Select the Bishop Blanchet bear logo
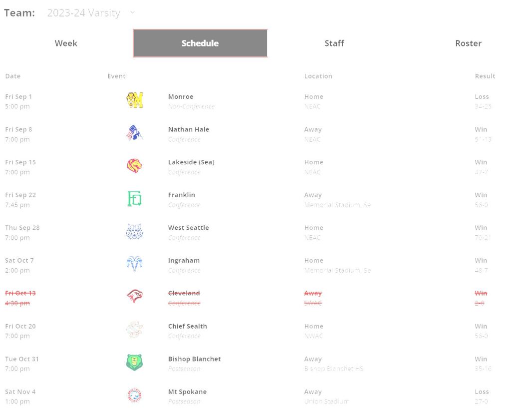 tap(134, 363)
